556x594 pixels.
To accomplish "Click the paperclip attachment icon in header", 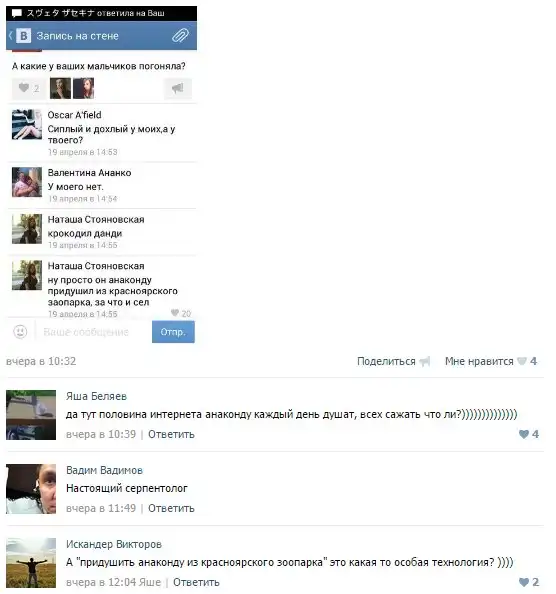I will (180, 36).
